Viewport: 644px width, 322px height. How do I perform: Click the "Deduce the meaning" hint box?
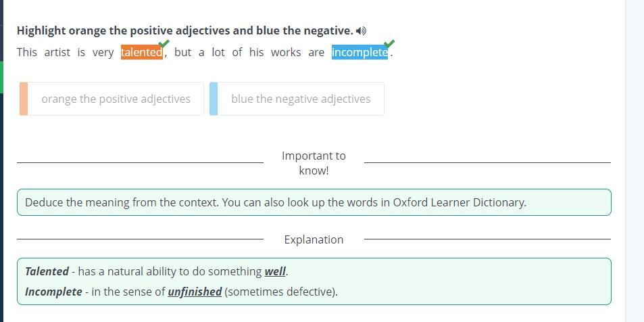[x=314, y=202]
